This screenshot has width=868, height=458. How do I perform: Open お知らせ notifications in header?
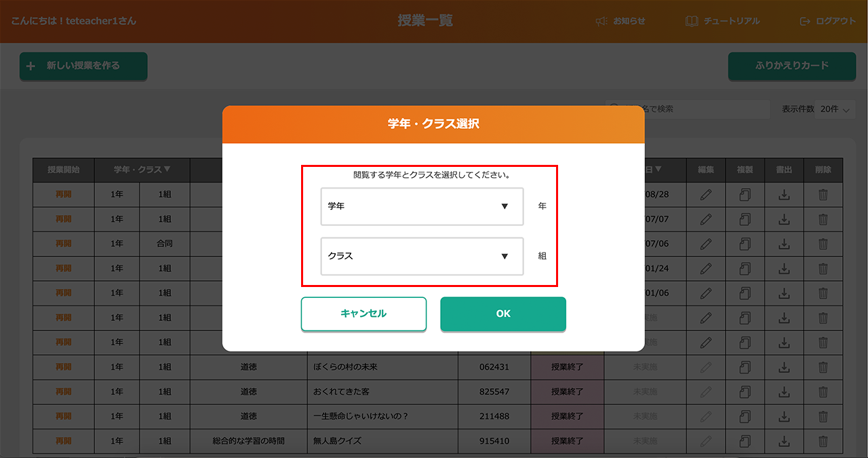click(620, 21)
